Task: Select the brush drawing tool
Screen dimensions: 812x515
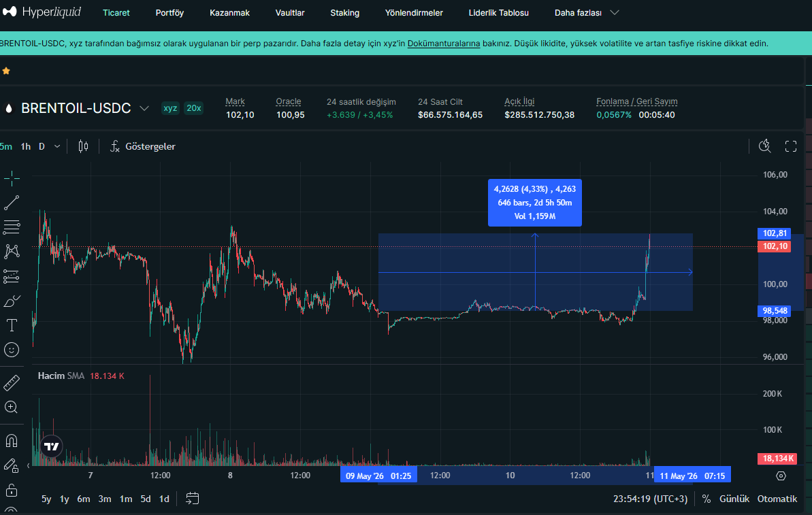Action: (x=12, y=301)
